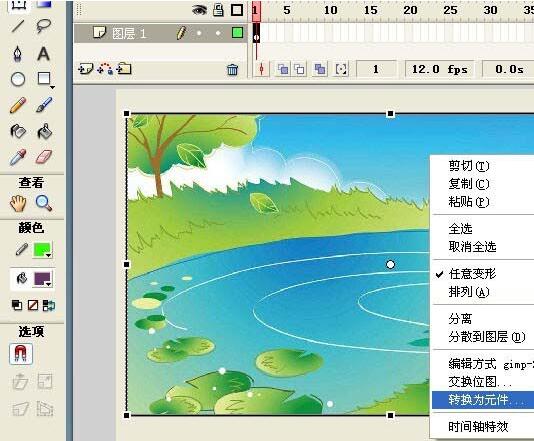Choose 剪切(T) from the context menu

469,166
